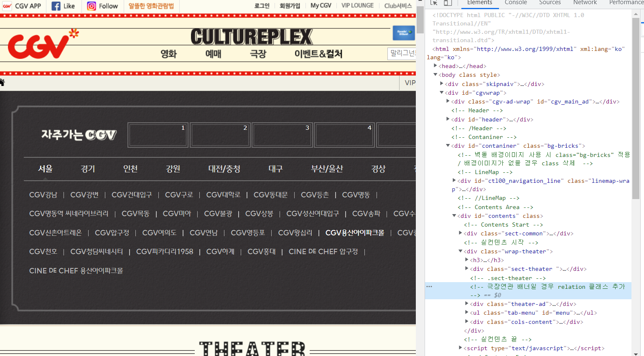Choose the CGV피카디리1958 theater
The height and width of the screenshot is (356, 644).
click(165, 252)
